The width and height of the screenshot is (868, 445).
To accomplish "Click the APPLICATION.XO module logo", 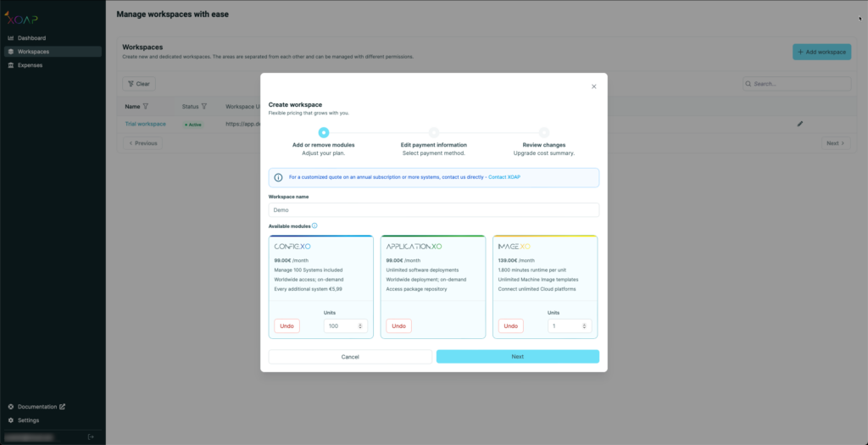I will click(414, 247).
